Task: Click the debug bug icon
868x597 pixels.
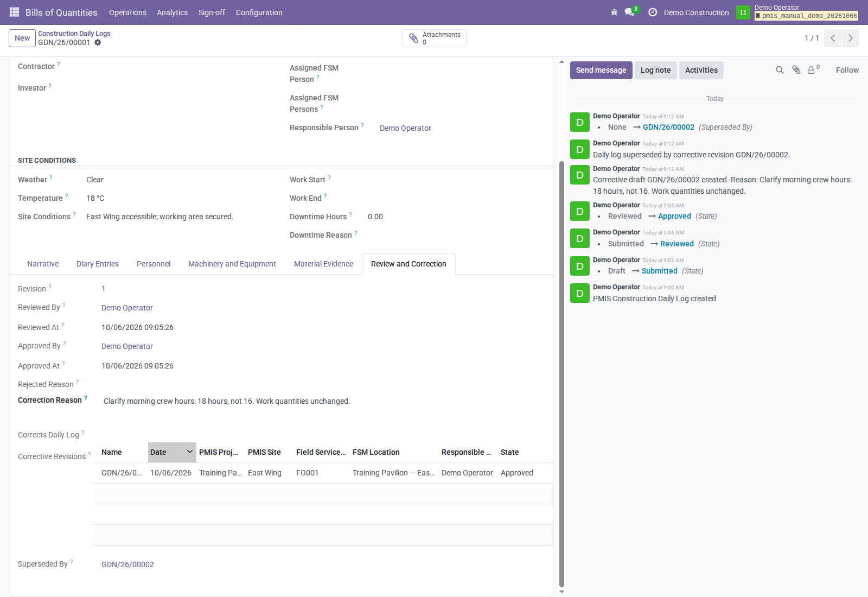Action: coord(614,12)
